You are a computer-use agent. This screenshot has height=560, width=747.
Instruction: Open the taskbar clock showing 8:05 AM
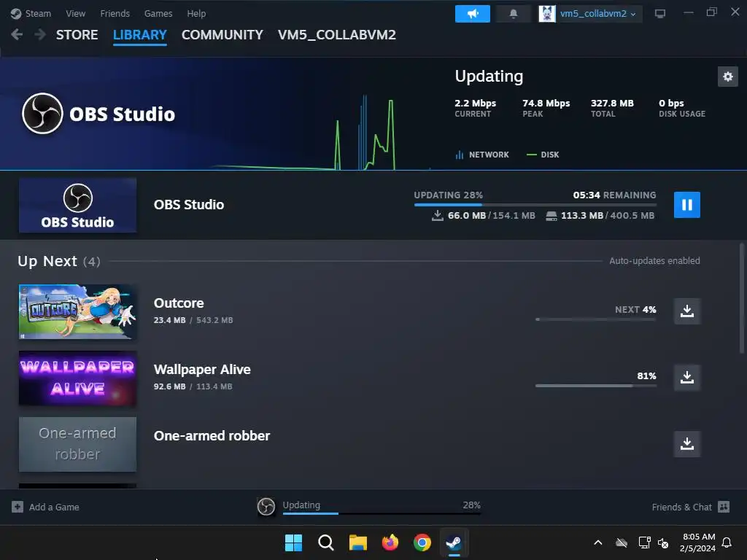697,542
